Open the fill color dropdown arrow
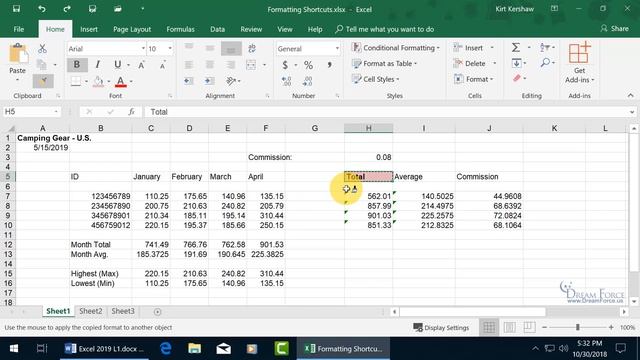Viewport: 640px width, 360px height. (109, 82)
